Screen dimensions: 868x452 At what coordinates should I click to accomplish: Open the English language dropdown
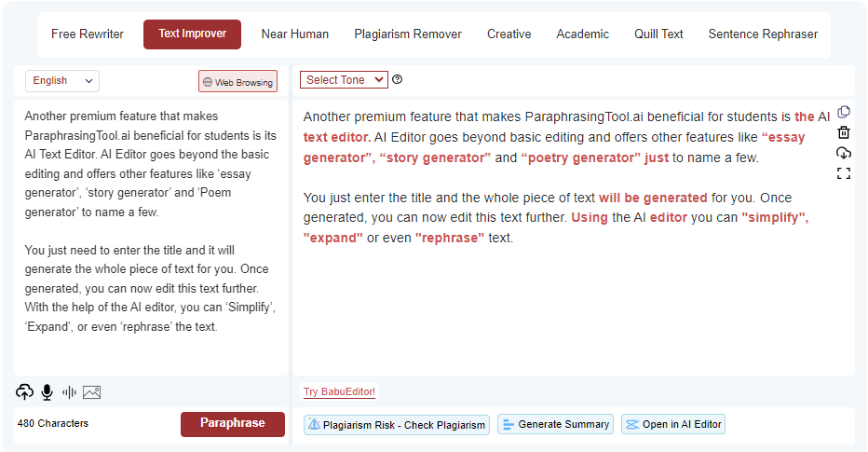pyautogui.click(x=62, y=81)
